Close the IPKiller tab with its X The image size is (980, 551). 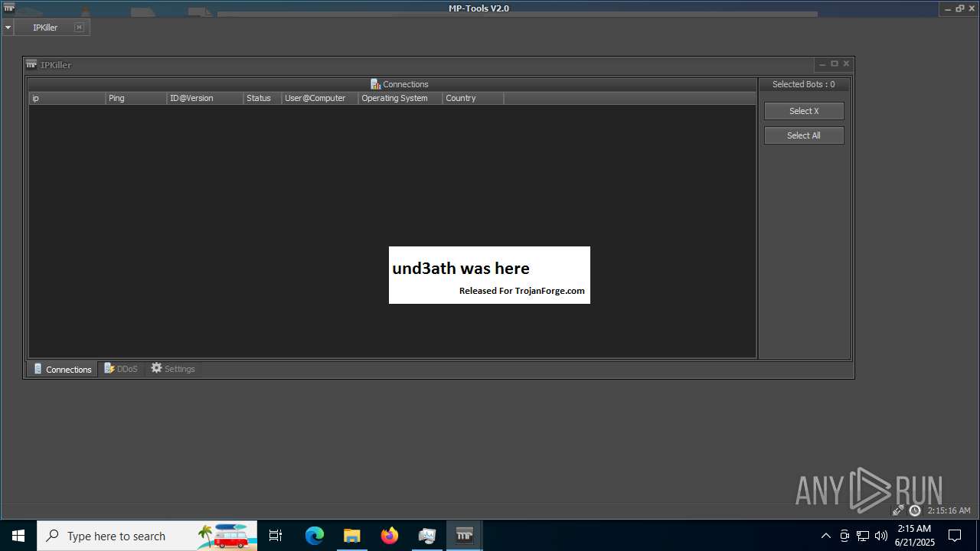tap(79, 28)
